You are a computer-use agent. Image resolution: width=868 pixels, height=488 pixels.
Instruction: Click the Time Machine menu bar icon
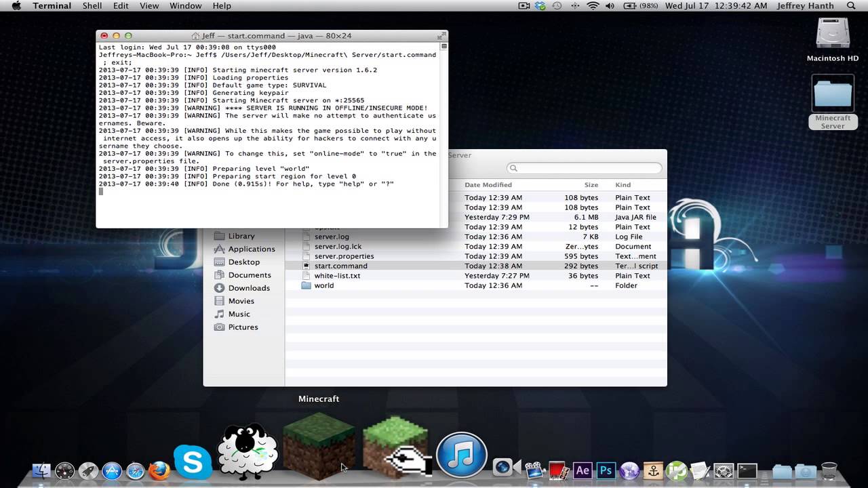click(x=557, y=6)
